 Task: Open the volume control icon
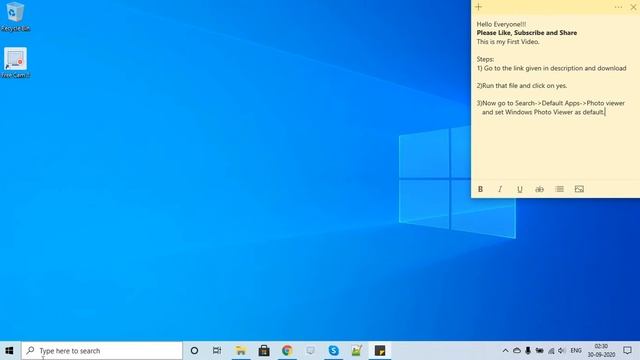tap(562, 351)
